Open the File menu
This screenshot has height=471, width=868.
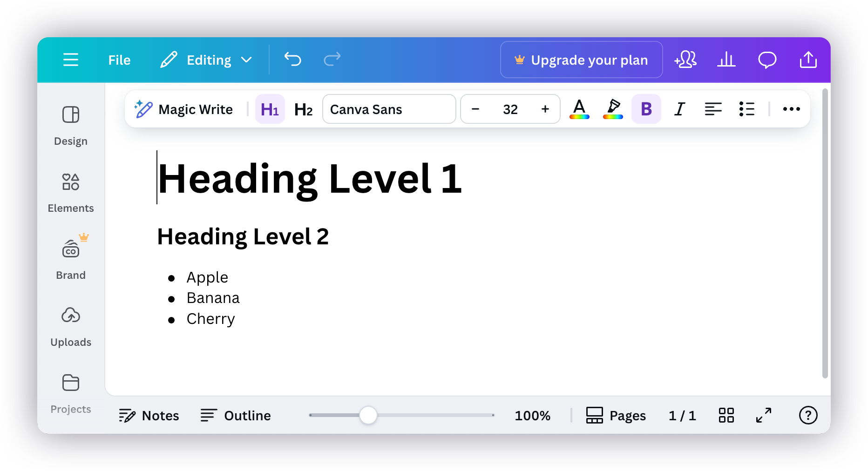pyautogui.click(x=119, y=60)
